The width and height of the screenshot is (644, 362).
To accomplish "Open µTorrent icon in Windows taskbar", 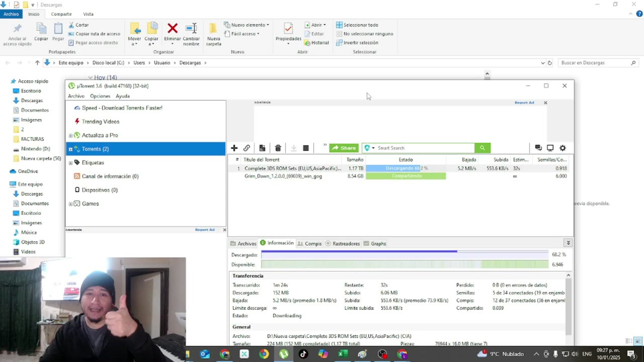I will 284,354.
